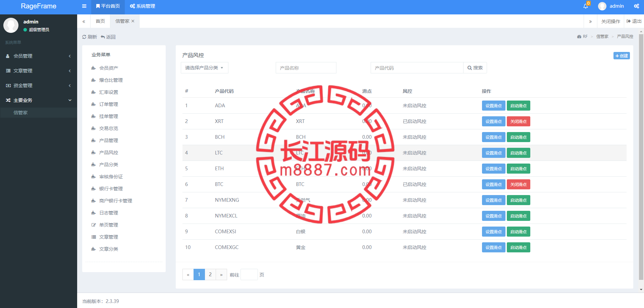This screenshot has height=308, width=644.
Task: Click the 返回 link
Action: [108, 37]
